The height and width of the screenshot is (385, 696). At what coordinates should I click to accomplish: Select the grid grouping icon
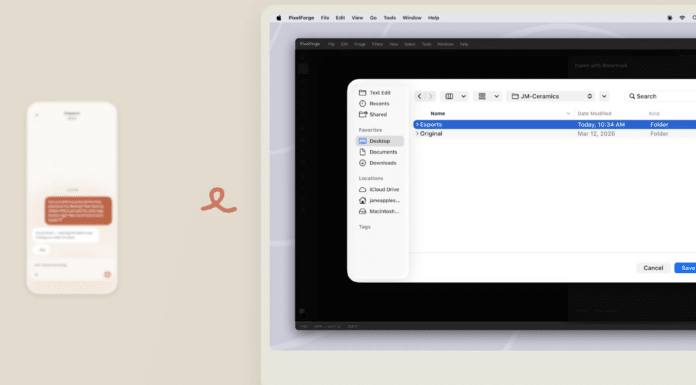click(482, 96)
